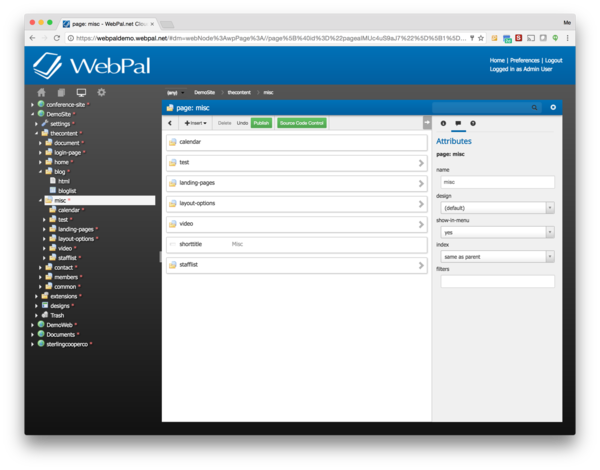
Task: Open the design dropdown
Action: point(497,208)
